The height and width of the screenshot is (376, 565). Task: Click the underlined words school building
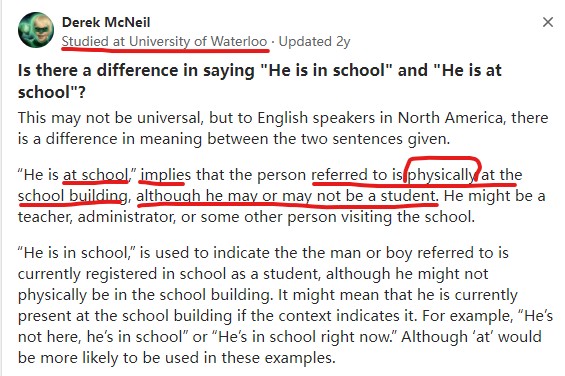[x=72, y=196]
